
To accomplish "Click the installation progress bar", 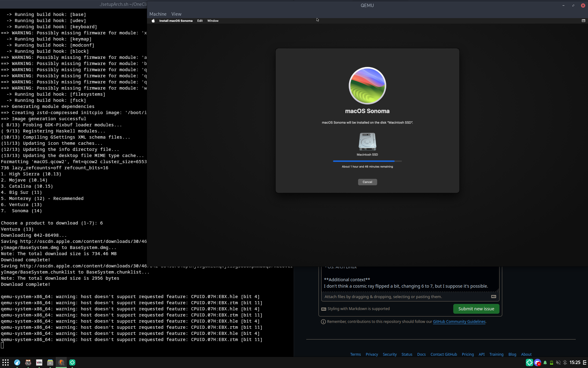I will point(367,161).
